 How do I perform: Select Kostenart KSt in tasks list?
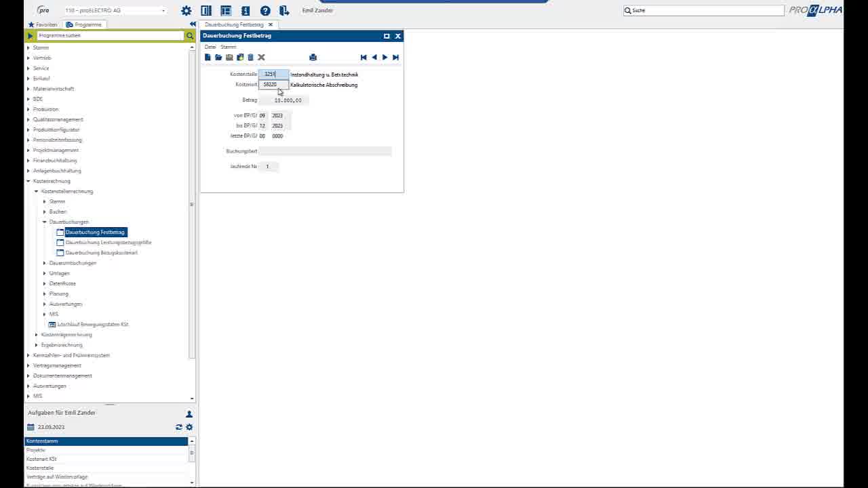click(106, 459)
